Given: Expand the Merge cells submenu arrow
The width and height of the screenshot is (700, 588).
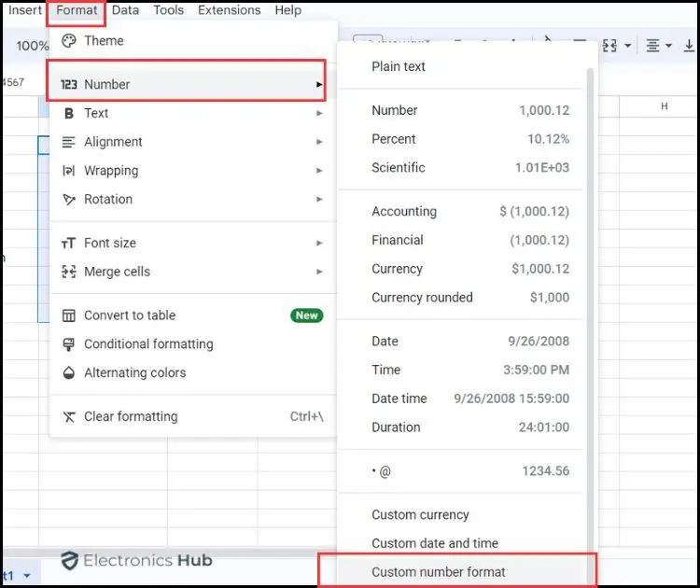Looking at the screenshot, I should click(x=319, y=272).
